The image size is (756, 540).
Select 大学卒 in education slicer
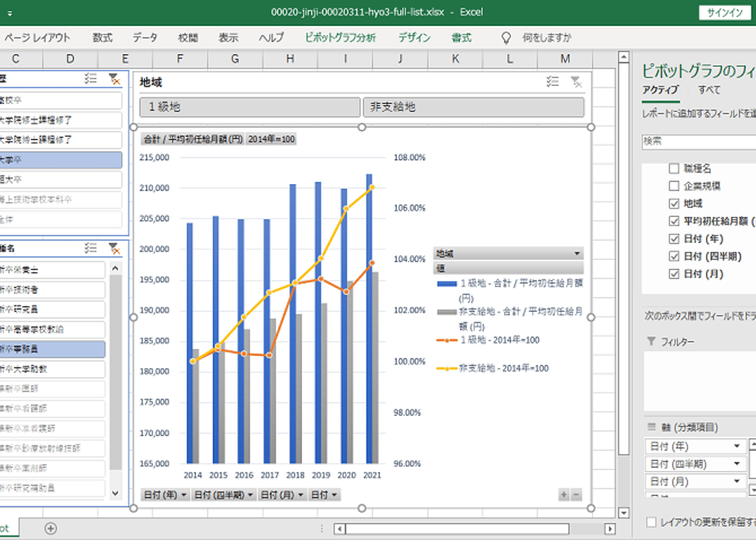point(61,160)
